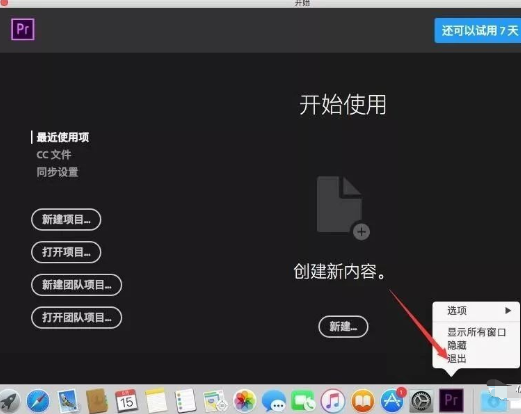
Task: Open the 同步设置 section
Action: (x=57, y=172)
